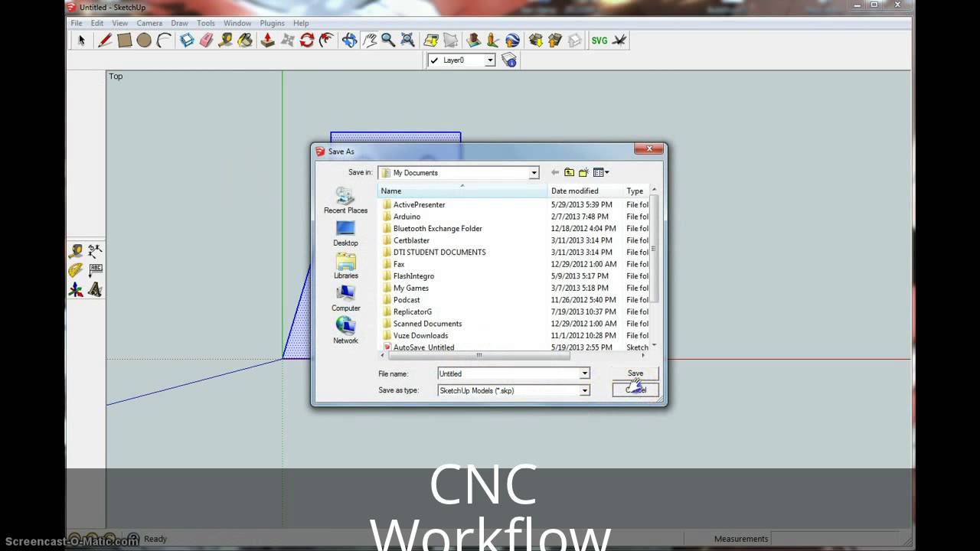Open the Layer Manager icon
This screenshot has height=551, width=980.
pos(509,60)
